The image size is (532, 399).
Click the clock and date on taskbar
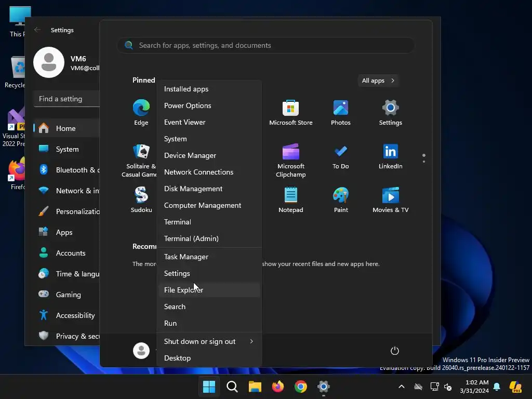pyautogui.click(x=474, y=387)
